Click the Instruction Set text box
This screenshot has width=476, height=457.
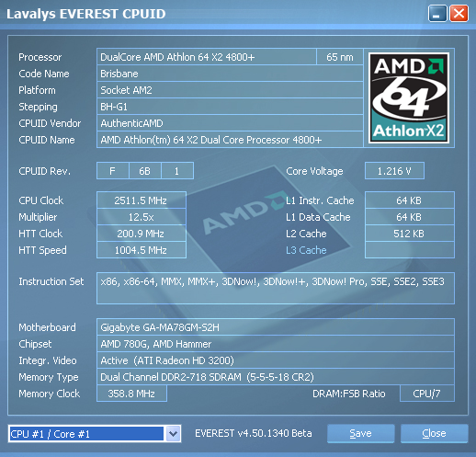pos(276,288)
